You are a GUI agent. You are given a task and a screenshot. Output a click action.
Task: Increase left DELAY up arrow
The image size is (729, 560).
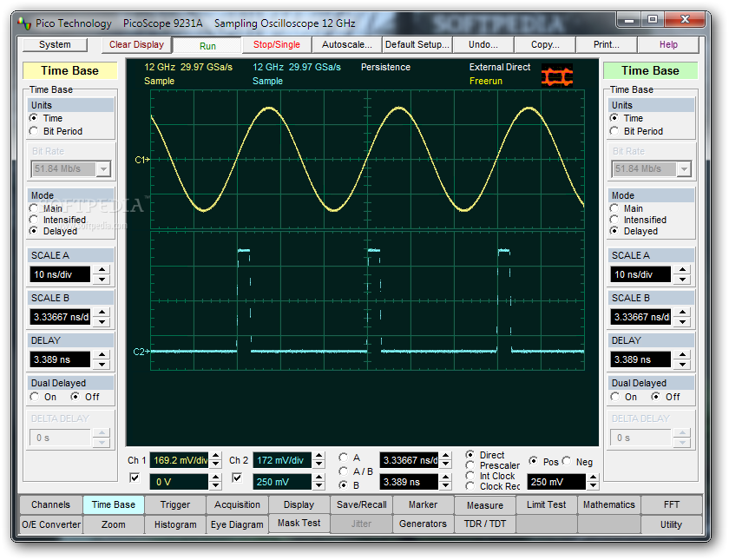point(102,354)
